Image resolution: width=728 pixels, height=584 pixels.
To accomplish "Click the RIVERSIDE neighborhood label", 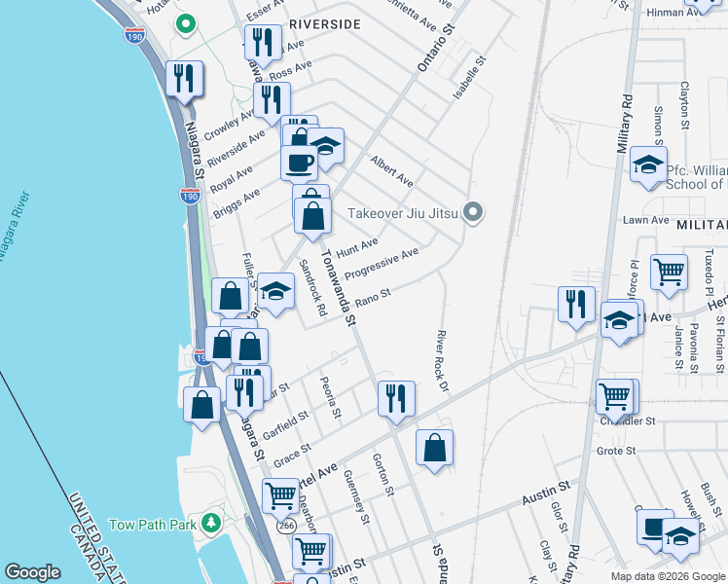I will click(325, 24).
